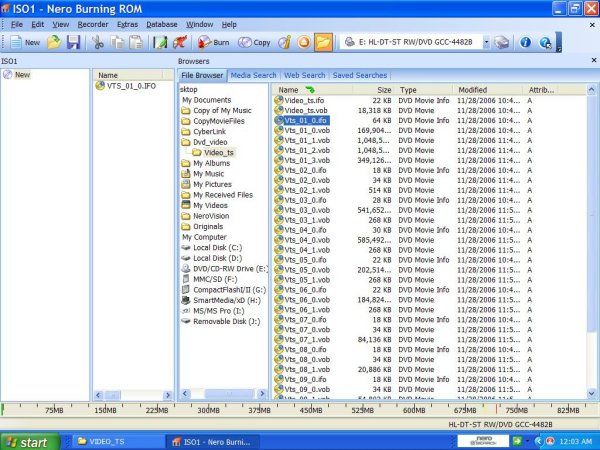Viewport: 600px width, 450px height.
Task: Open the Window menu
Action: [199, 24]
